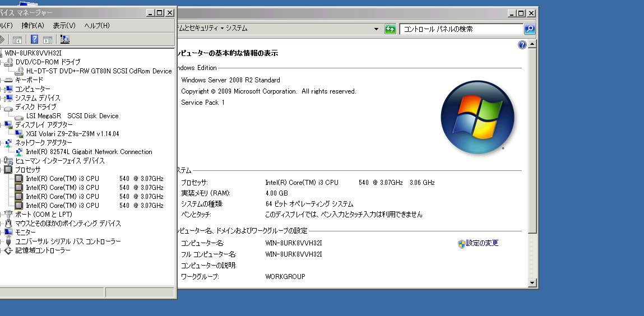This screenshot has height=316, width=644.
Task: Maximize the Device Manager window
Action: (x=160, y=13)
